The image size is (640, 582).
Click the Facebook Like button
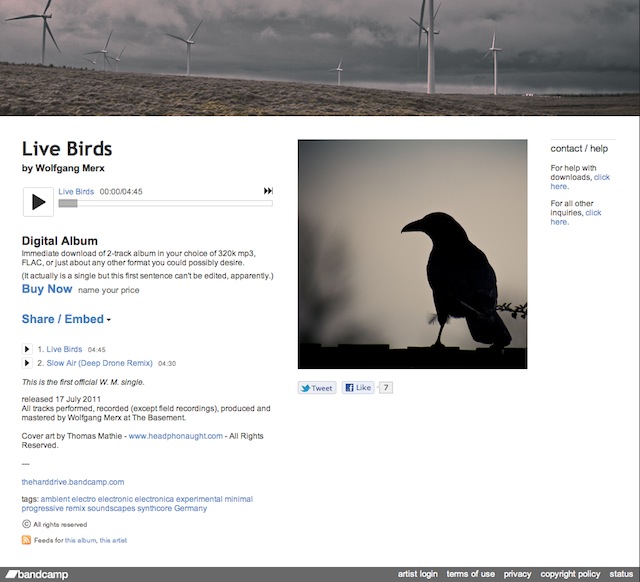pos(358,387)
